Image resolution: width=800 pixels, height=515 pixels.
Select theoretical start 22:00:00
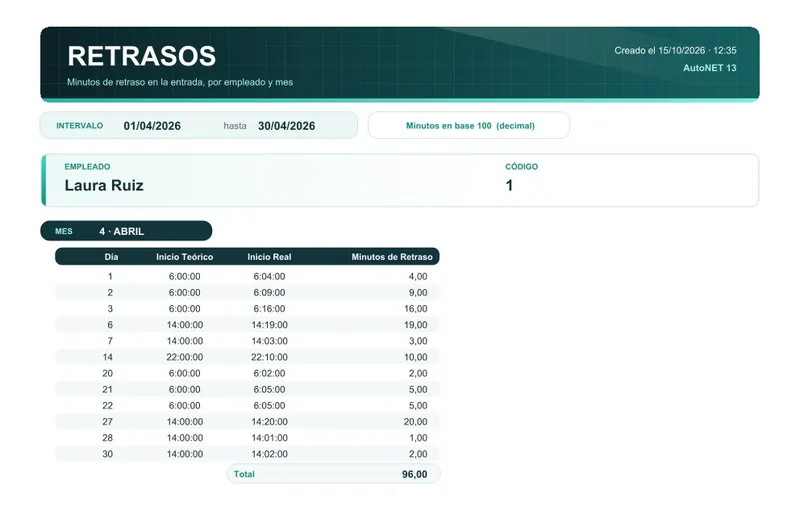click(x=185, y=357)
